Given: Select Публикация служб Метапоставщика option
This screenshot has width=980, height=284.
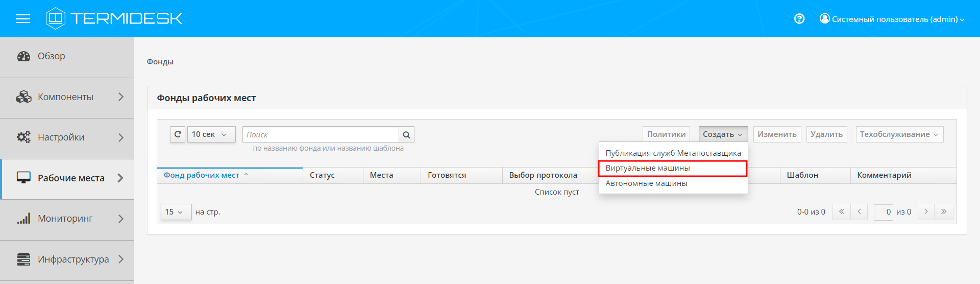Looking at the screenshot, I should coord(673,153).
